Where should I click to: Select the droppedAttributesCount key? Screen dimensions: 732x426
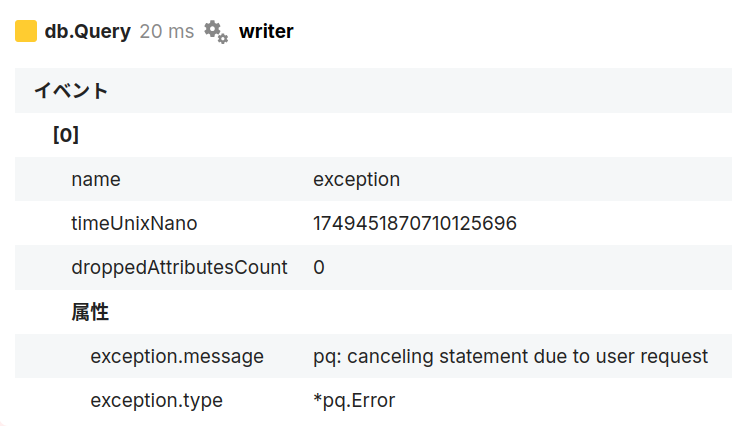point(179,268)
